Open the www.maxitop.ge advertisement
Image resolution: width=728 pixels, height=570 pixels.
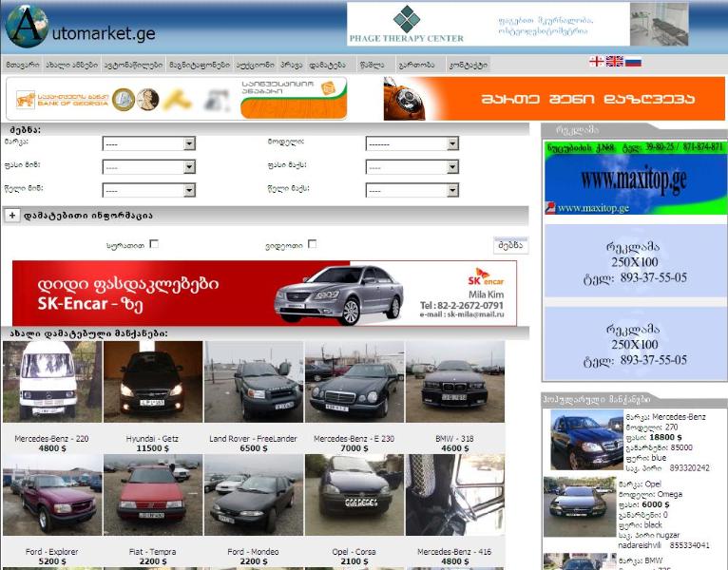pyautogui.click(x=635, y=178)
